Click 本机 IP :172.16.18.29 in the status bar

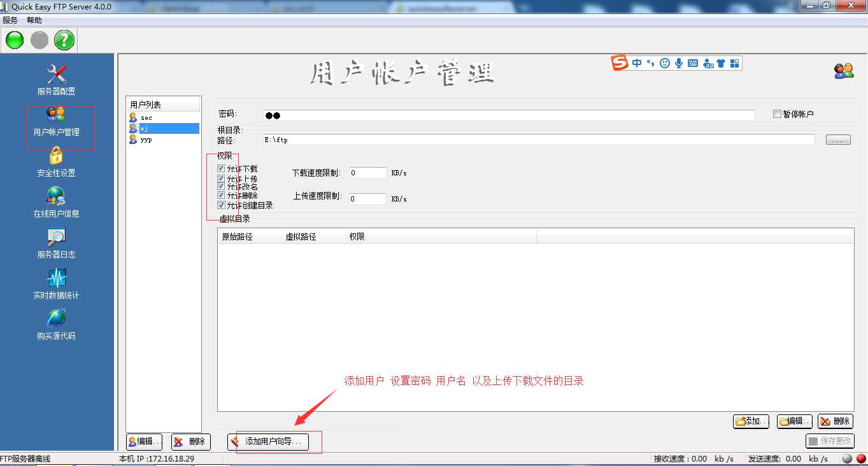click(157, 459)
